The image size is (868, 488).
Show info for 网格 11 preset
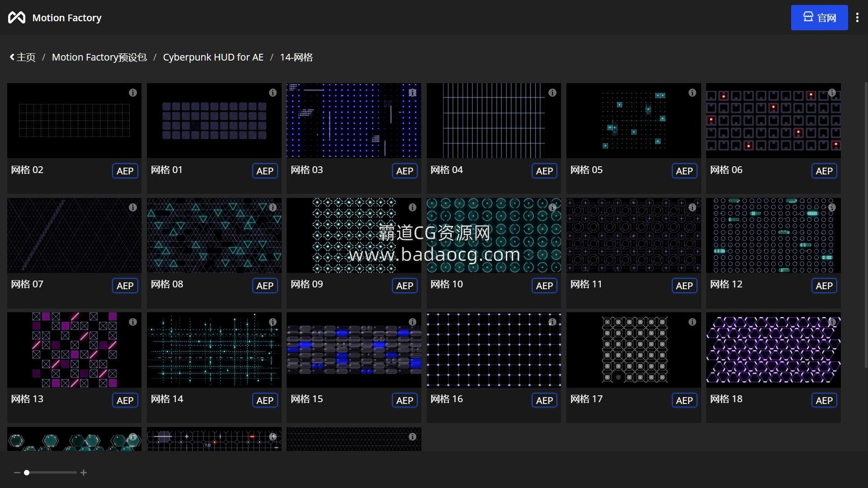coord(692,207)
